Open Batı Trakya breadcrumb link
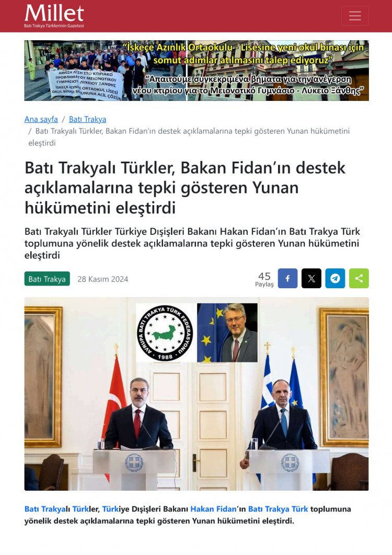Viewport: 392px width, 555px height. coord(87,119)
